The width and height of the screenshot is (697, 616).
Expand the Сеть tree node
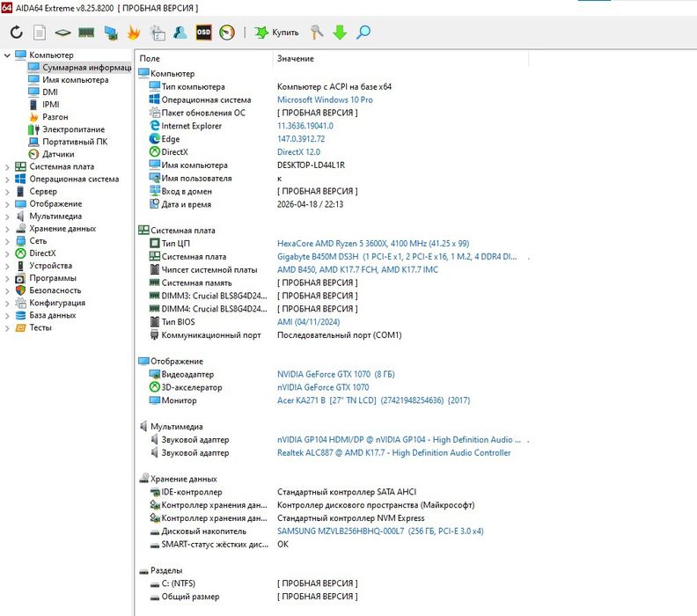(7, 242)
